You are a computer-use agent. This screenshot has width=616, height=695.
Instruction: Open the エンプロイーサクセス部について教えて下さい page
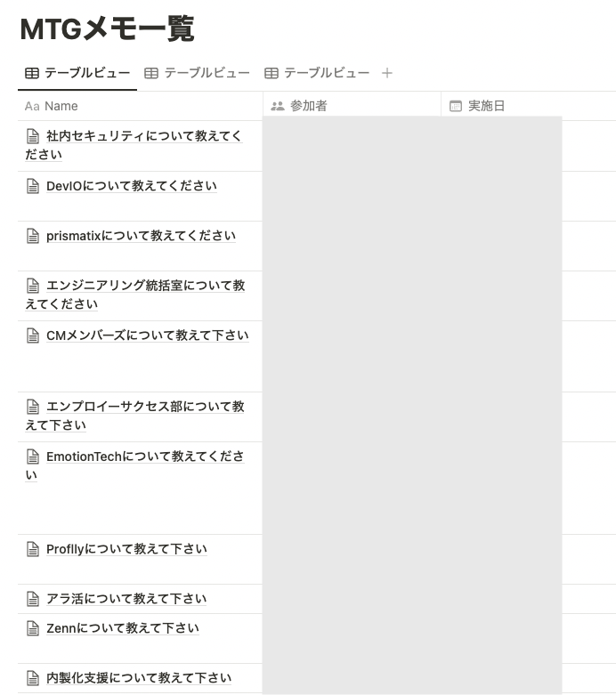(134, 416)
